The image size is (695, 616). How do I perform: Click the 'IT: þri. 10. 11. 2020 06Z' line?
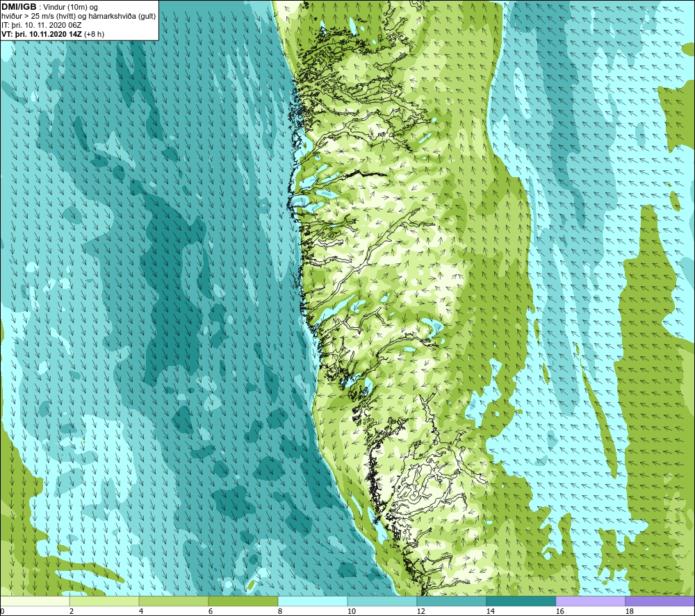tap(41, 25)
